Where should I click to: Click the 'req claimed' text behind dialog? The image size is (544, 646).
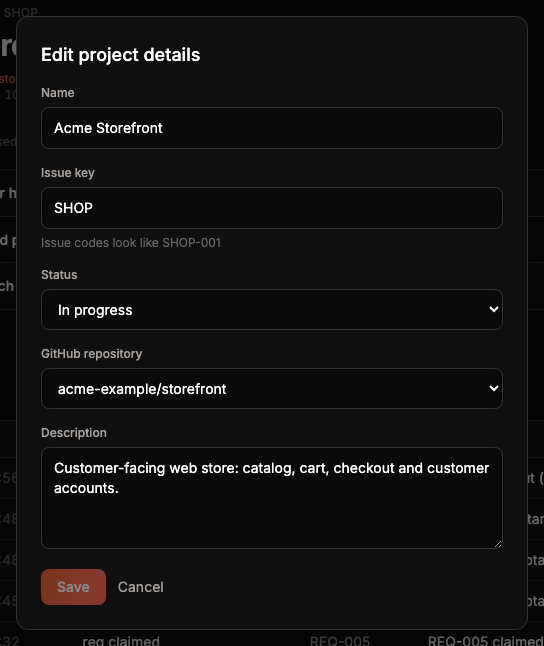click(121, 641)
